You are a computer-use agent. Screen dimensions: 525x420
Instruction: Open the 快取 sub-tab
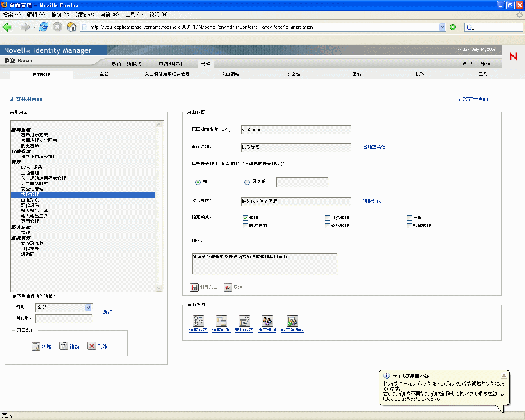click(420, 74)
